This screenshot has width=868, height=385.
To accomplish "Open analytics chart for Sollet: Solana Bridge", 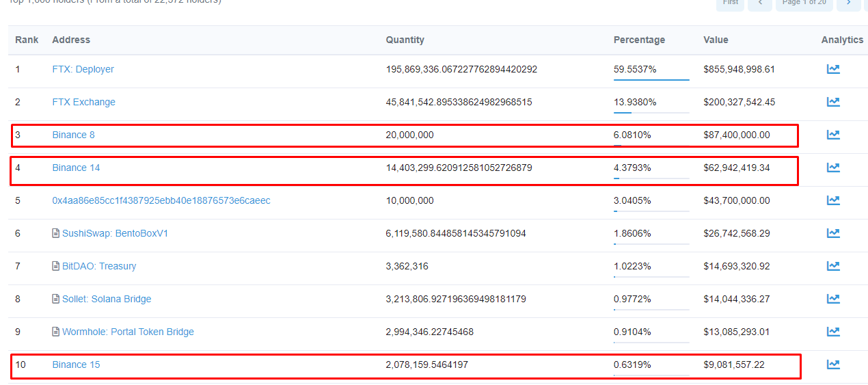I will point(833,299).
